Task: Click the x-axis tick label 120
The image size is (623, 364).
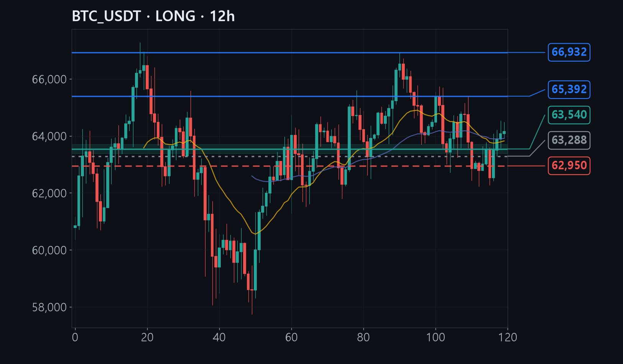Action: pos(508,337)
